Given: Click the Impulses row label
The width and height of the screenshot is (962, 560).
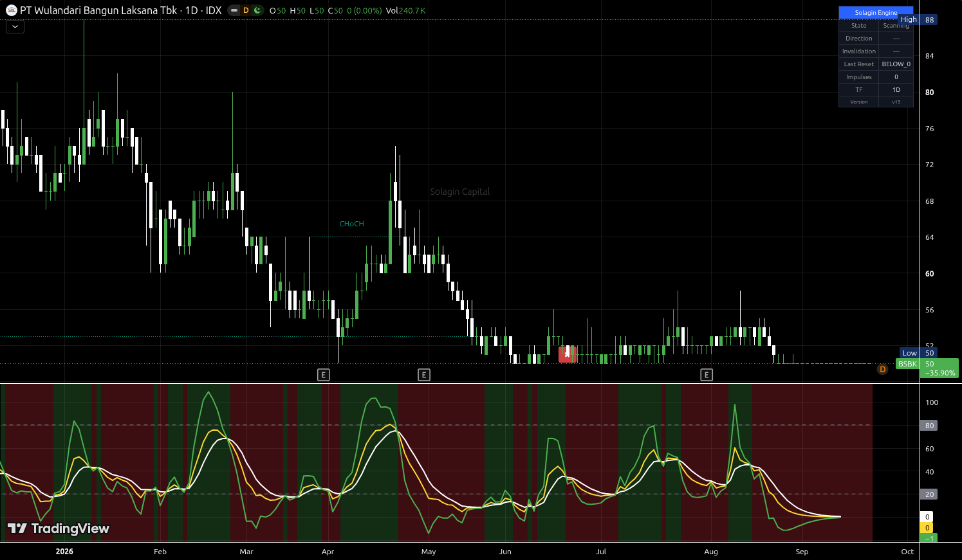Looking at the screenshot, I should pos(859,77).
